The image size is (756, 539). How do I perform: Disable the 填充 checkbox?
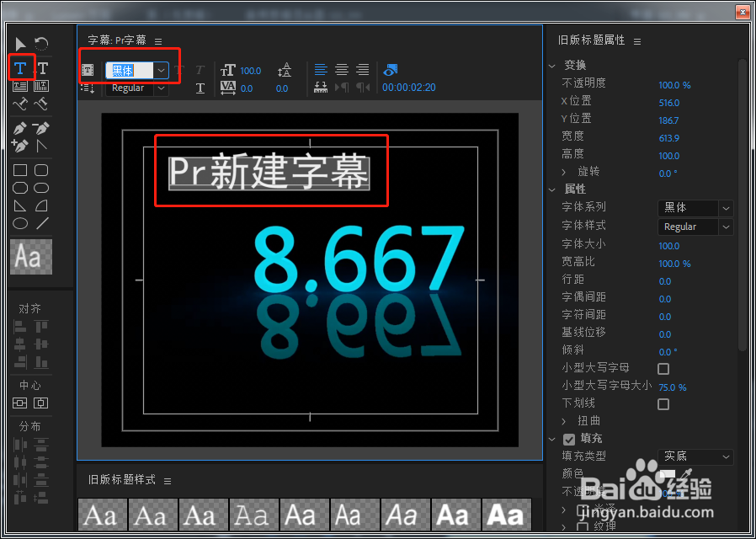568,438
